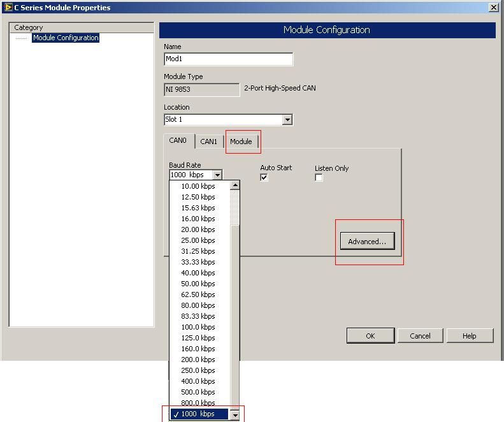Pick the 500.0 kbps entry

[x=199, y=392]
